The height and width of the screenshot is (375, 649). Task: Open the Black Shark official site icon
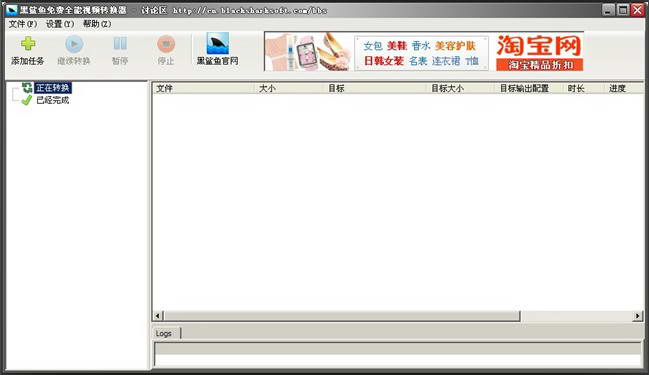(x=218, y=43)
